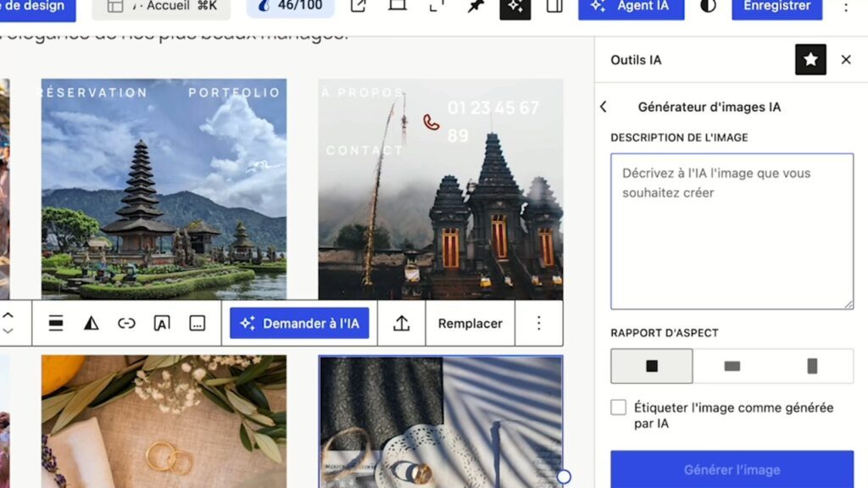This screenshot has height=488, width=868.
Task: Click the align icon in block toolbar
Action: click(56, 323)
